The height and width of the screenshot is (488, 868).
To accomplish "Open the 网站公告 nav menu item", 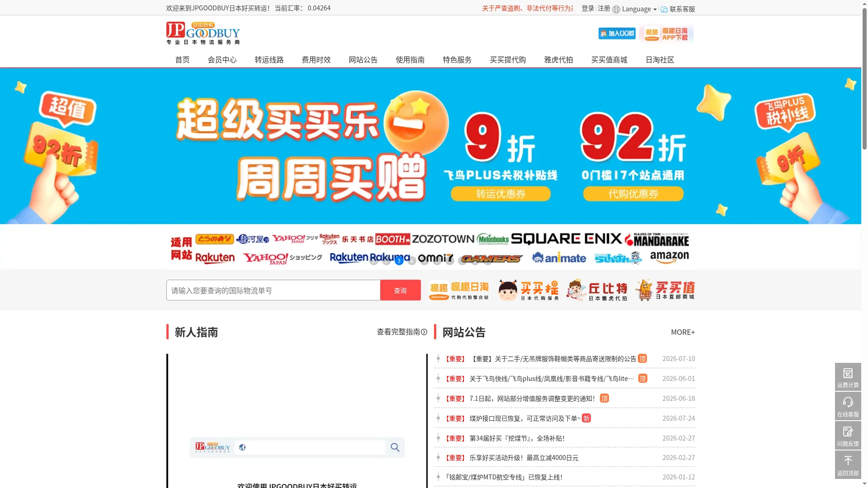I will (363, 60).
